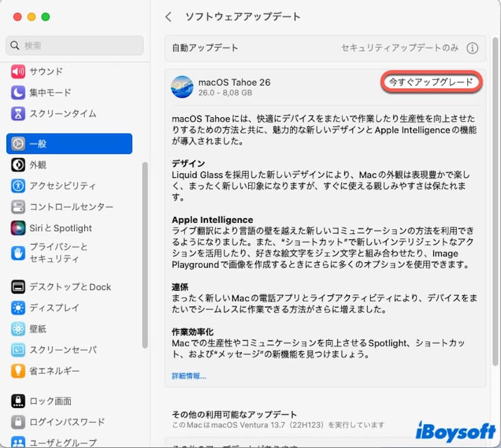The height and width of the screenshot is (448, 501).
Task: Click the 自動アップデート row label
Action: (x=205, y=48)
